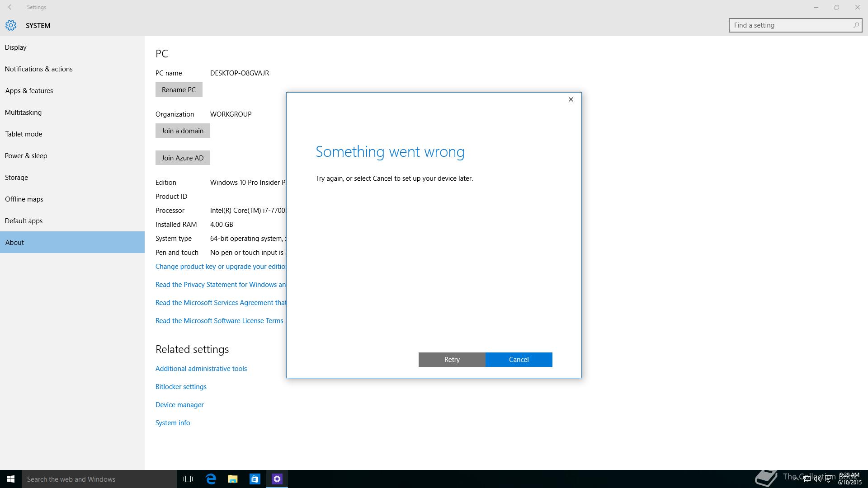Viewport: 868px width, 488px height.
Task: Go to Apps & features
Action: [72, 91]
